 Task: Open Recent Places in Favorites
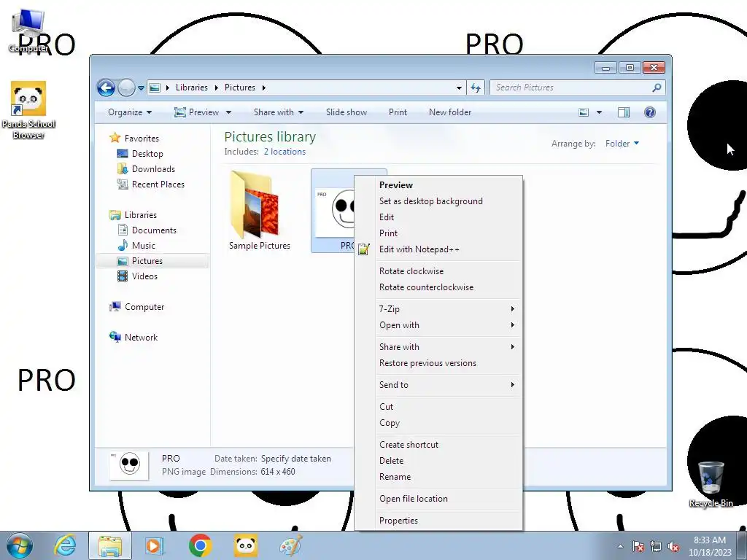coord(158,184)
